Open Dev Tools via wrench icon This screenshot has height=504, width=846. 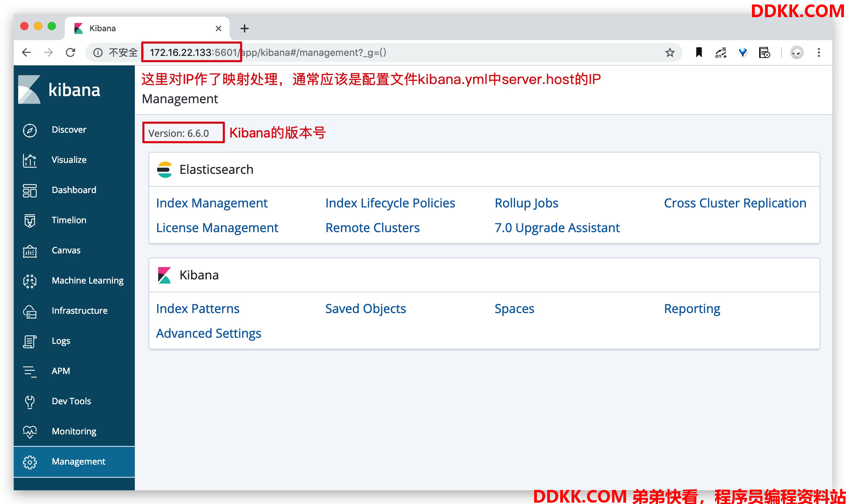[30, 402]
